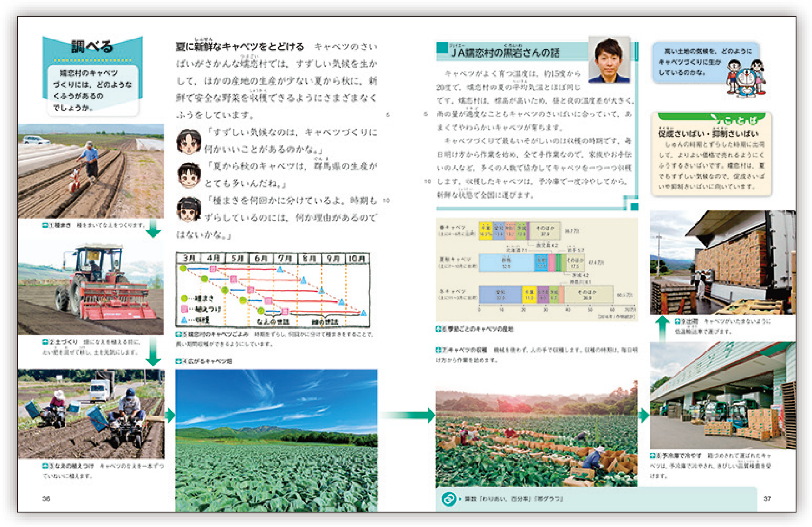The height and width of the screenshot is (527, 812).
Task: Click the March-to-October cabbage calendar chart
Action: pos(273,290)
